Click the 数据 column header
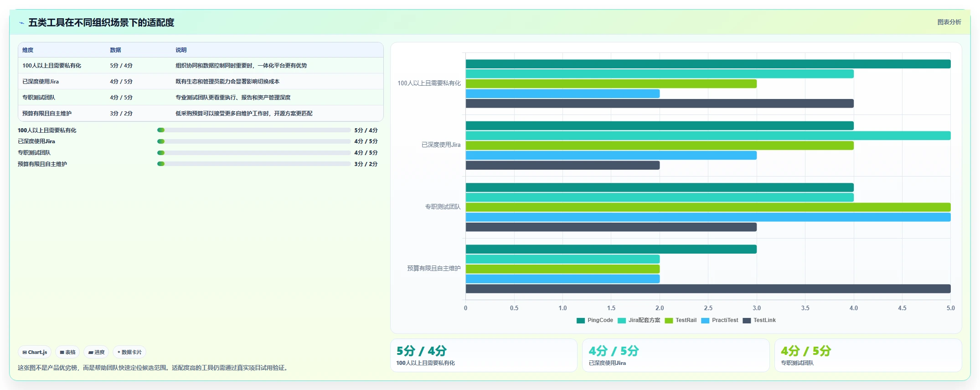This screenshot has width=980, height=390. [x=115, y=50]
